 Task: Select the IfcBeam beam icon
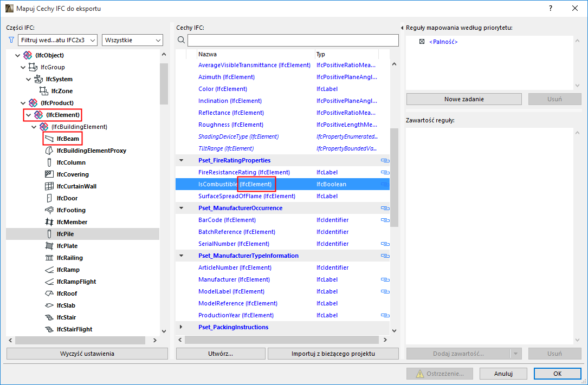click(x=49, y=139)
